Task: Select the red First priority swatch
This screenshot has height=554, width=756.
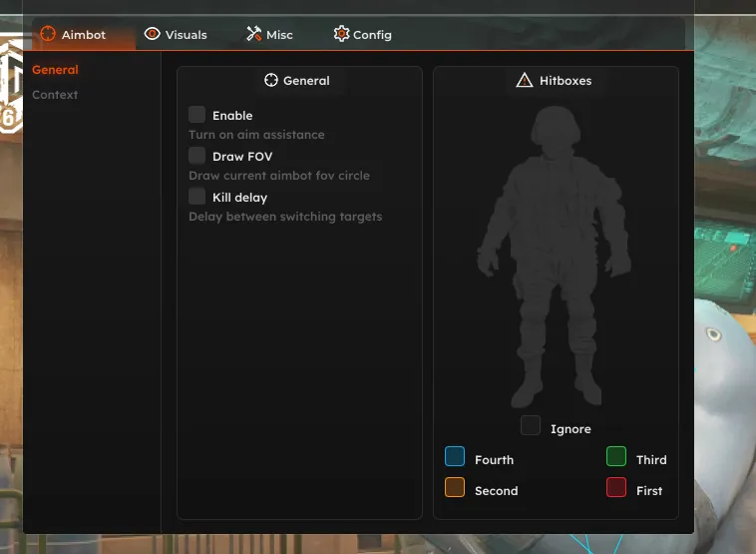Action: point(616,487)
